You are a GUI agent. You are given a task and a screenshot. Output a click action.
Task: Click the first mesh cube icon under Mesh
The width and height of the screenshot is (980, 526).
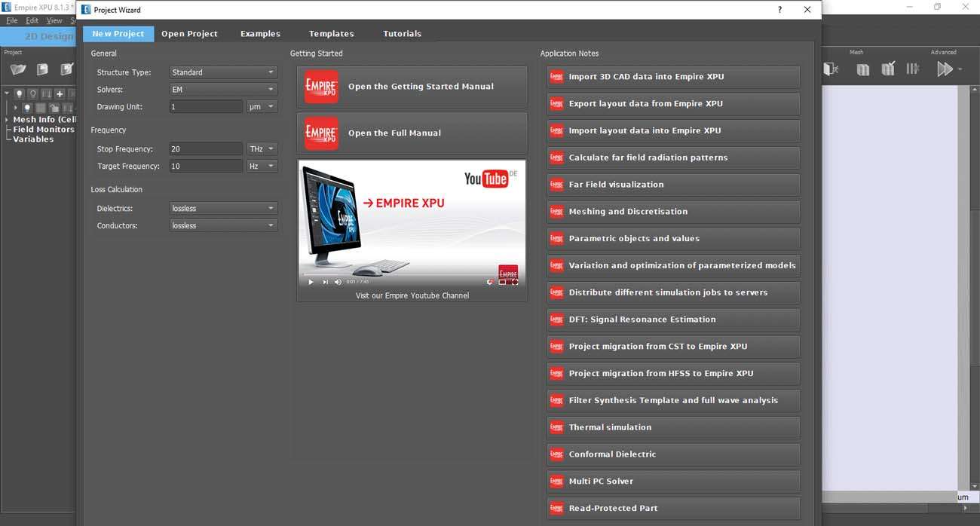[863, 69]
